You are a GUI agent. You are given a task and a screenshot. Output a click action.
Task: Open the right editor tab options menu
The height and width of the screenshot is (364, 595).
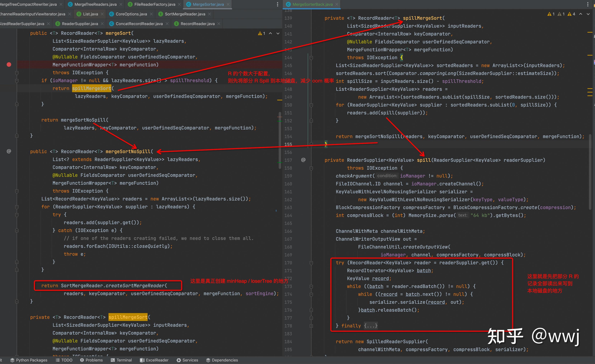[588, 4]
